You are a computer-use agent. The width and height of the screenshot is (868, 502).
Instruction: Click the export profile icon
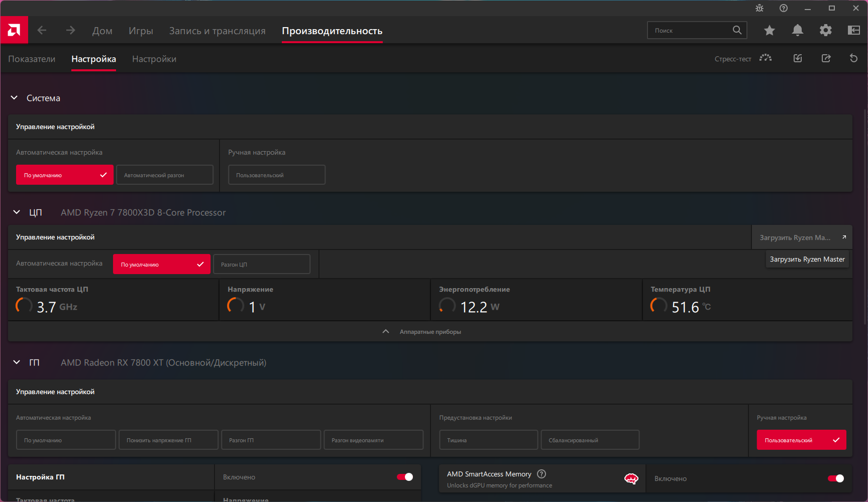pos(826,58)
